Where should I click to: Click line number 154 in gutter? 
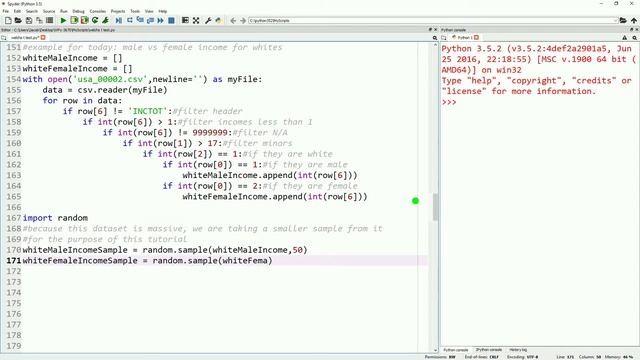click(13, 79)
